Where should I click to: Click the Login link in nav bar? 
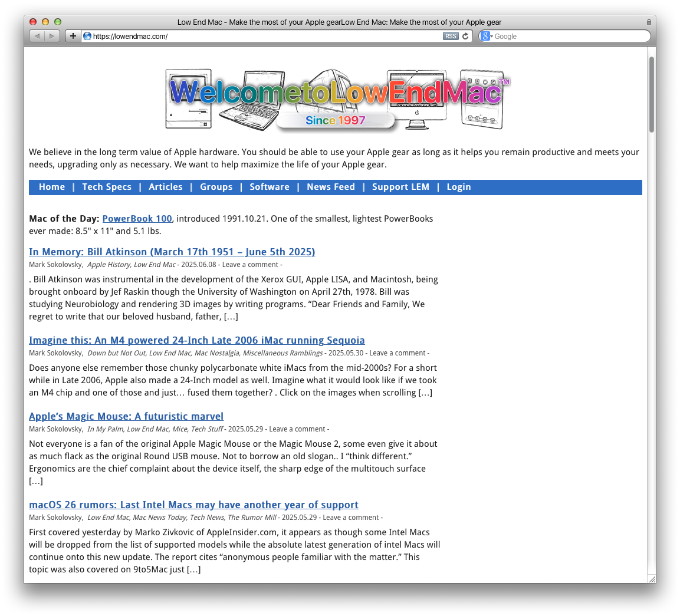[458, 187]
